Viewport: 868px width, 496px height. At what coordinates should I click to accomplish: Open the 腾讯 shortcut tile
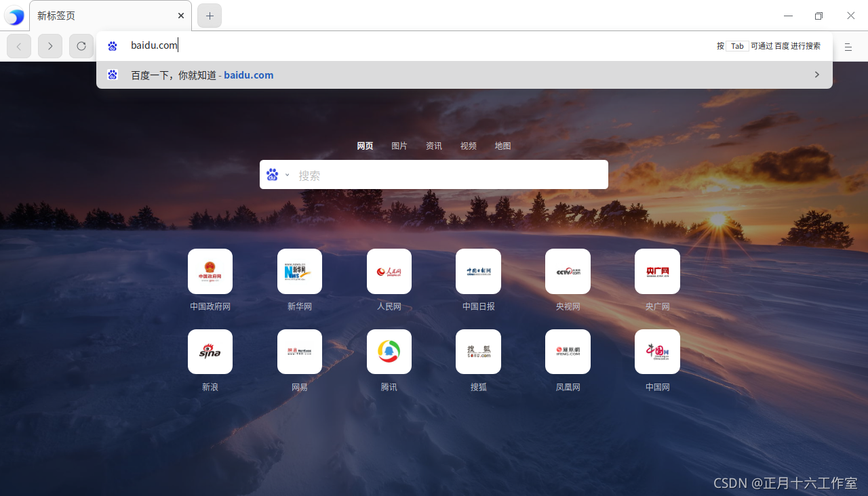(389, 352)
